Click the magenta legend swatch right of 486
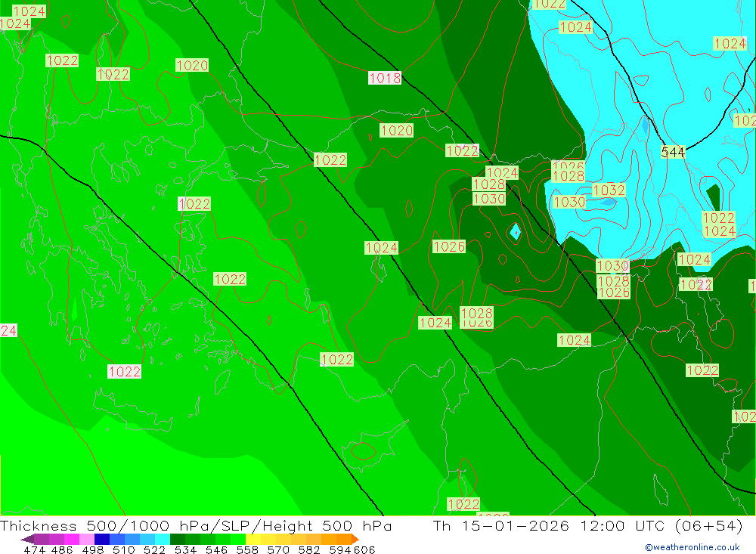This screenshot has height=554, width=756. point(71,539)
